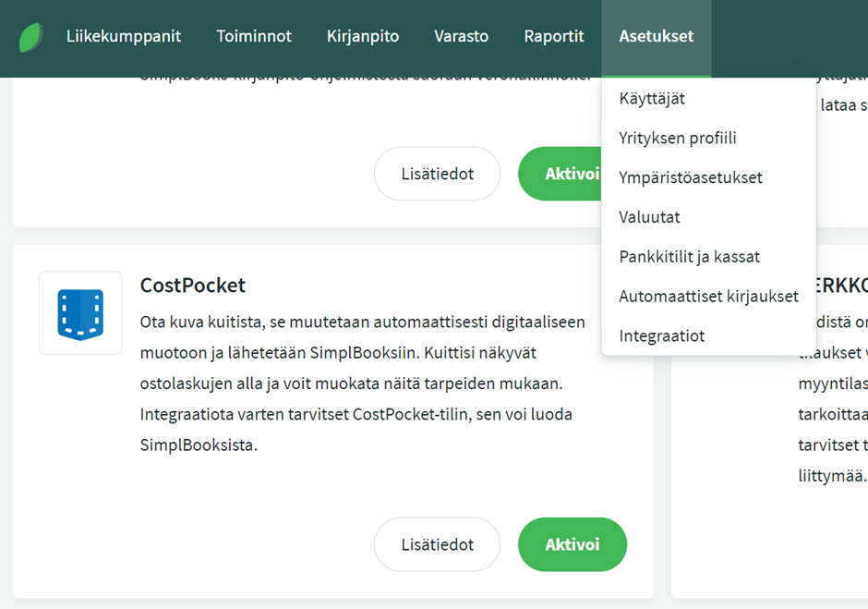The image size is (868, 609).
Task: Click Lisätiedot button in CostPocket card
Action: (x=438, y=544)
